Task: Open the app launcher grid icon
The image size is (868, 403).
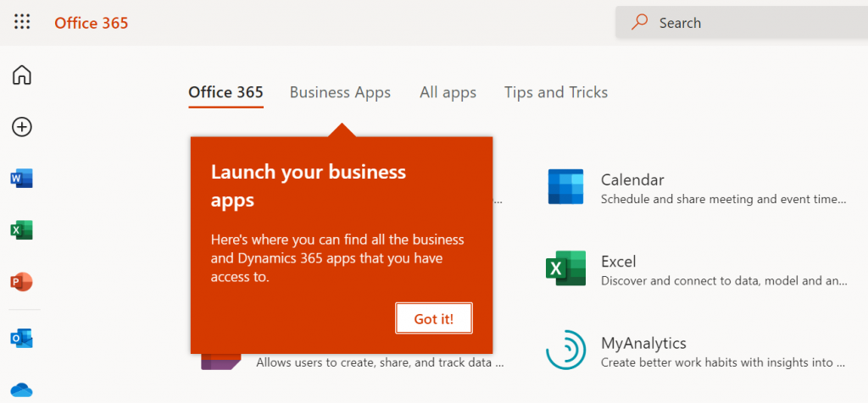Action: (x=21, y=22)
